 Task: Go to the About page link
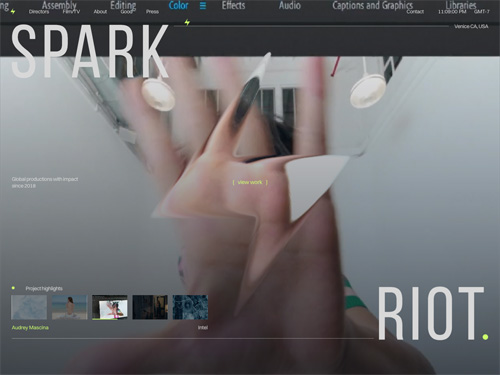[100, 12]
